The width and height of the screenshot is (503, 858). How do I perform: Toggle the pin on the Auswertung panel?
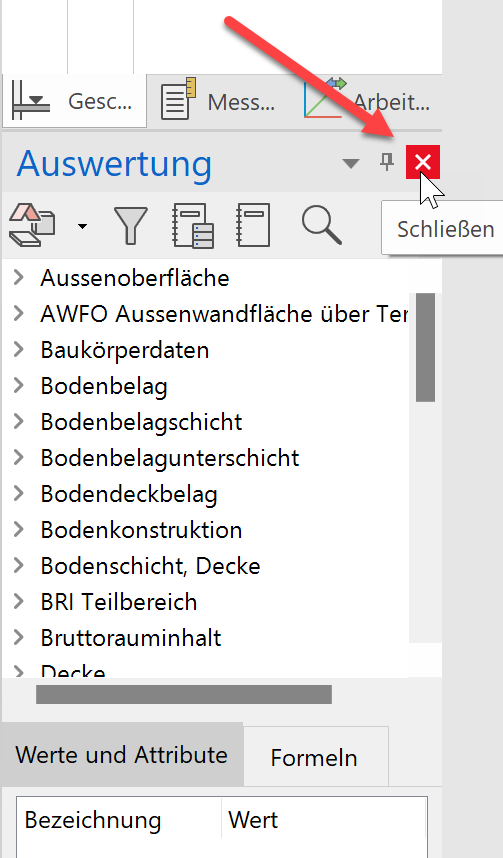[387, 162]
